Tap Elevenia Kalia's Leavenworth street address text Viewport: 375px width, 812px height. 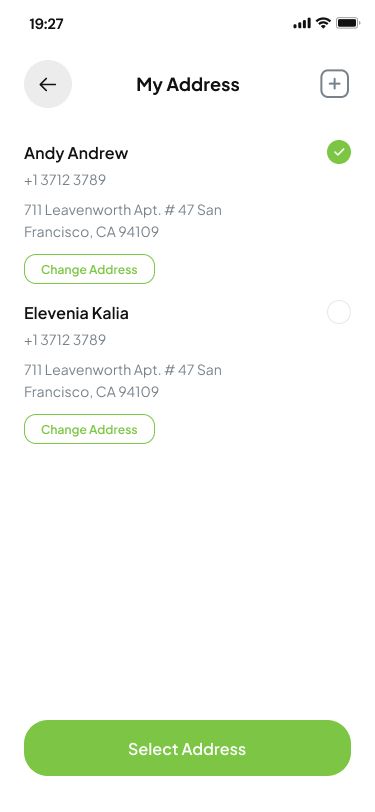coord(123,370)
